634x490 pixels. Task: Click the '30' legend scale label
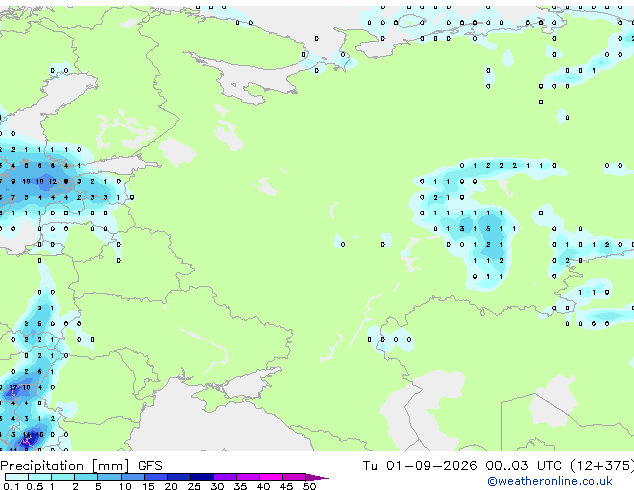point(217,486)
